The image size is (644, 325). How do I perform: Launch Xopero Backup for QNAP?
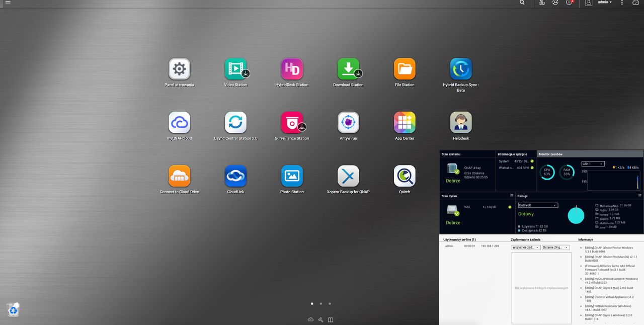[348, 176]
